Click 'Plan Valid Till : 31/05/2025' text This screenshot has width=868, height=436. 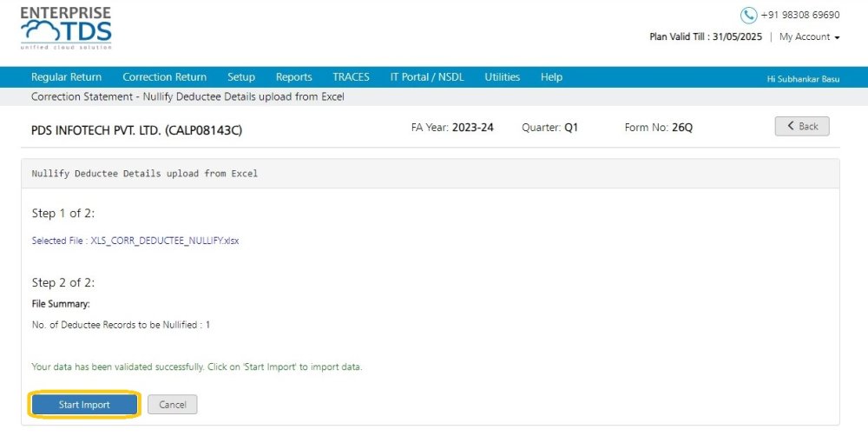tap(706, 37)
